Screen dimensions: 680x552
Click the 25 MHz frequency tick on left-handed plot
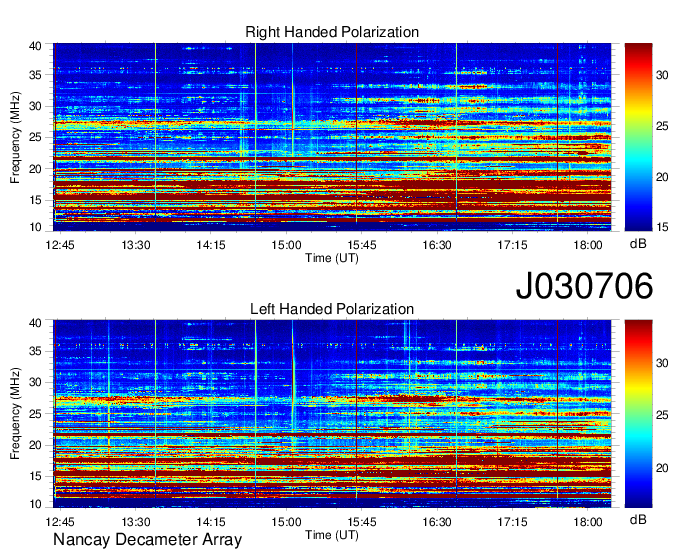pos(36,414)
